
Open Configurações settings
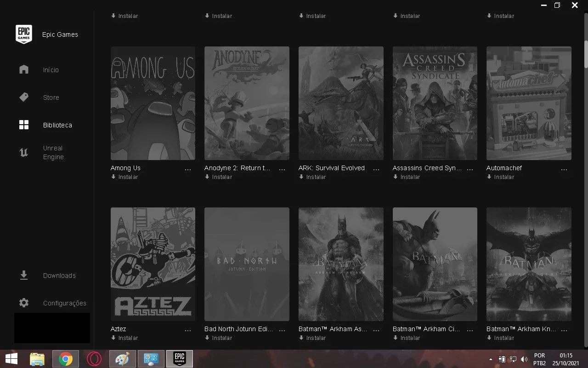(52, 303)
